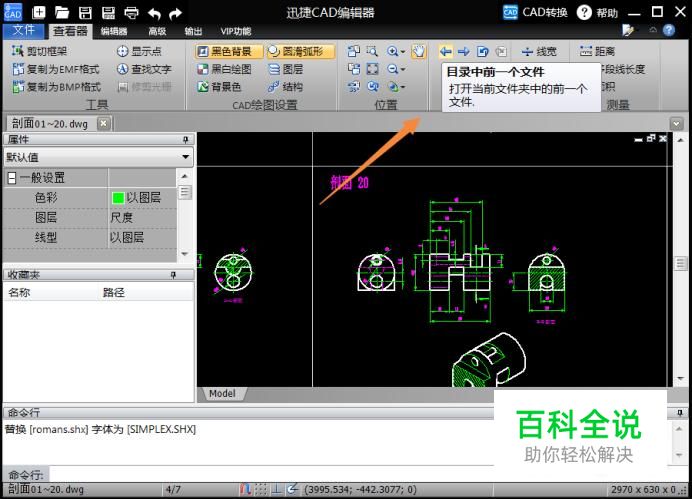Viewport: 692px width, 499px height.
Task: Edit the 线型 value 以图层
Action: [x=142, y=237]
